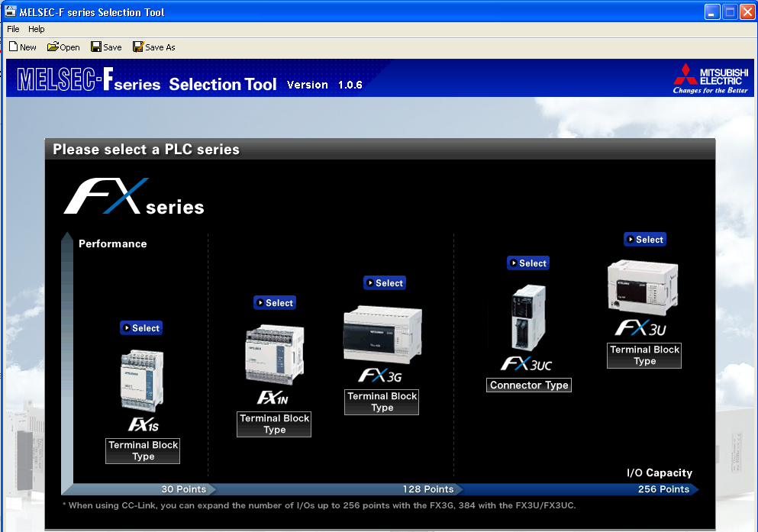The image size is (758, 532).
Task: Open the Help menu
Action: [36, 29]
